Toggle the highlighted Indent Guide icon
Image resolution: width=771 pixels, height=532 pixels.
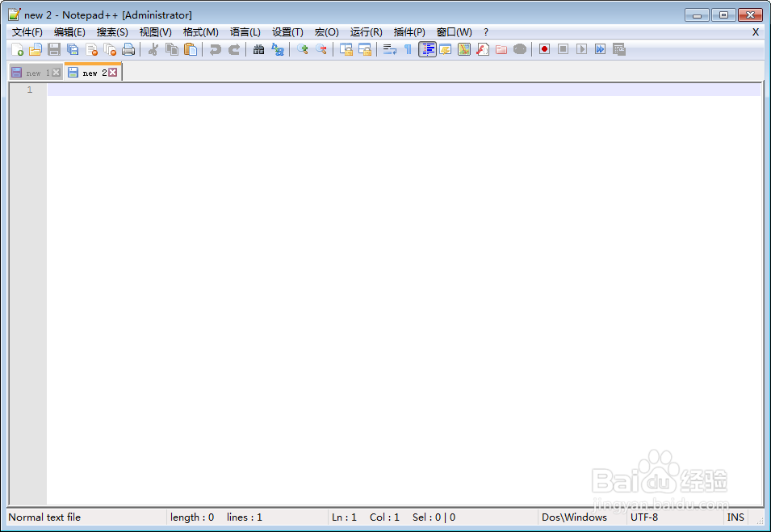pyautogui.click(x=427, y=49)
